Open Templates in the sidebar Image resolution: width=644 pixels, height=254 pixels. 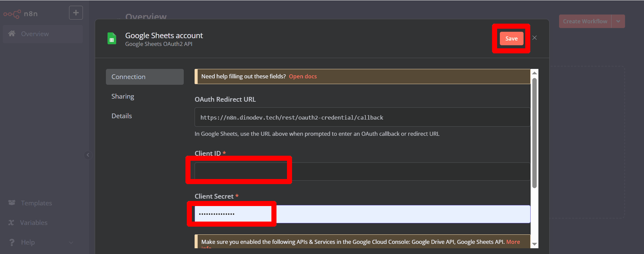point(36,203)
